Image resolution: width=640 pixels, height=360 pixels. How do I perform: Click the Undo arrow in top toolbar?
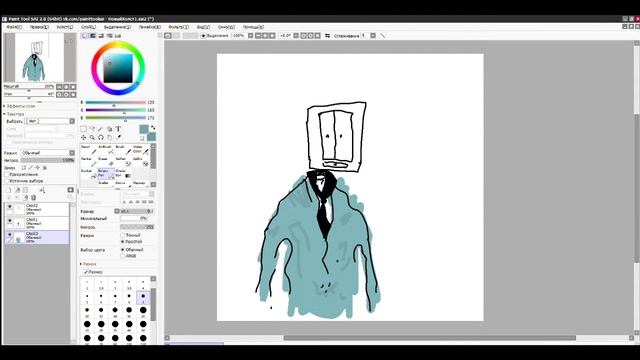coord(168,36)
